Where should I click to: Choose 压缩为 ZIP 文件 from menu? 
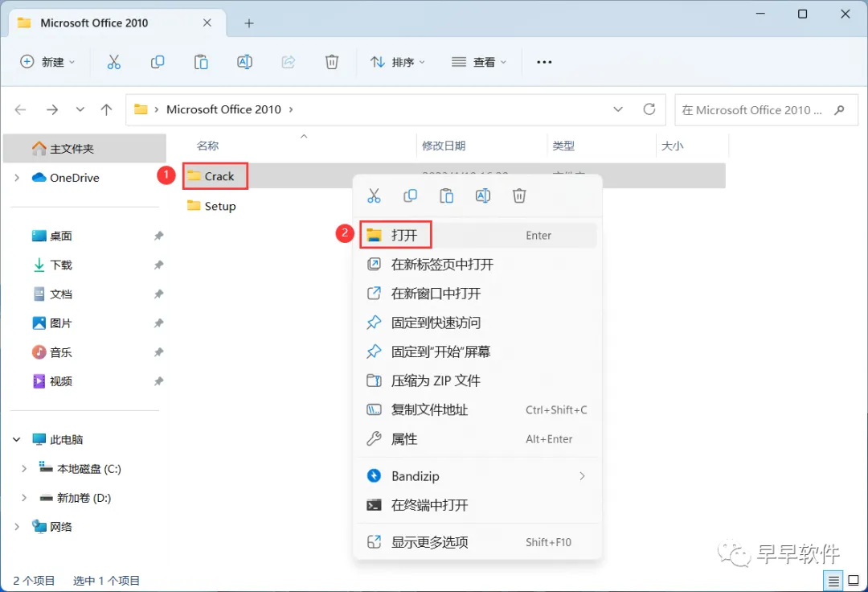[477, 381]
